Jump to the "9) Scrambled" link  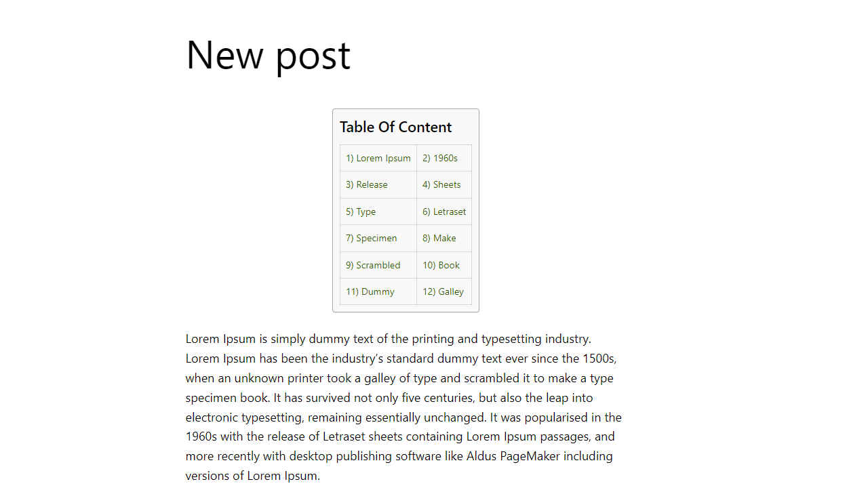(x=372, y=265)
